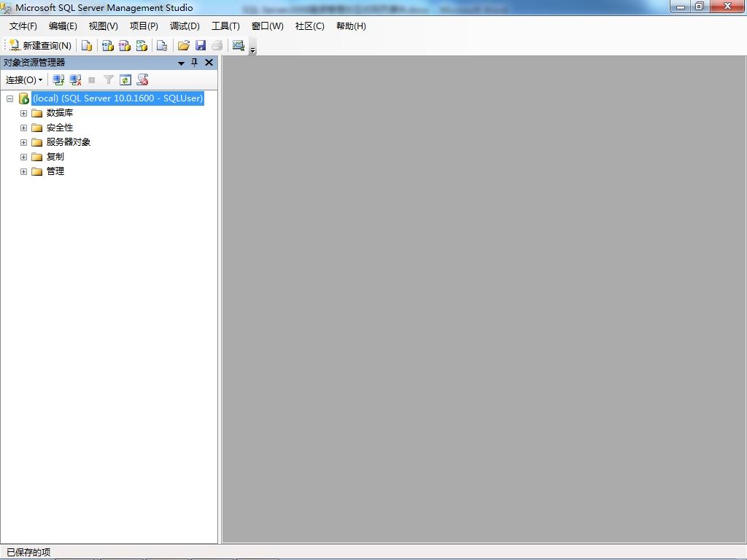Expand the 安全性 folder
Image resolution: width=747 pixels, height=560 pixels.
23,128
